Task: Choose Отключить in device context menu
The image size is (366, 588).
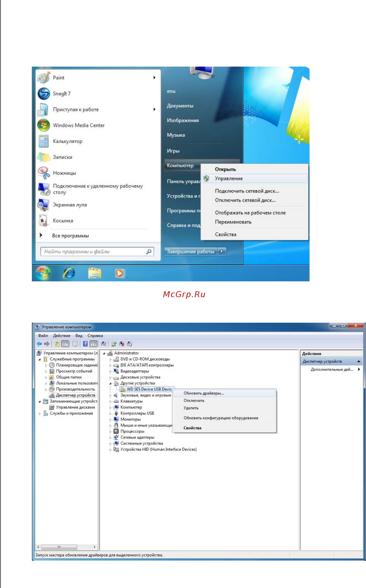Action: tap(224, 400)
